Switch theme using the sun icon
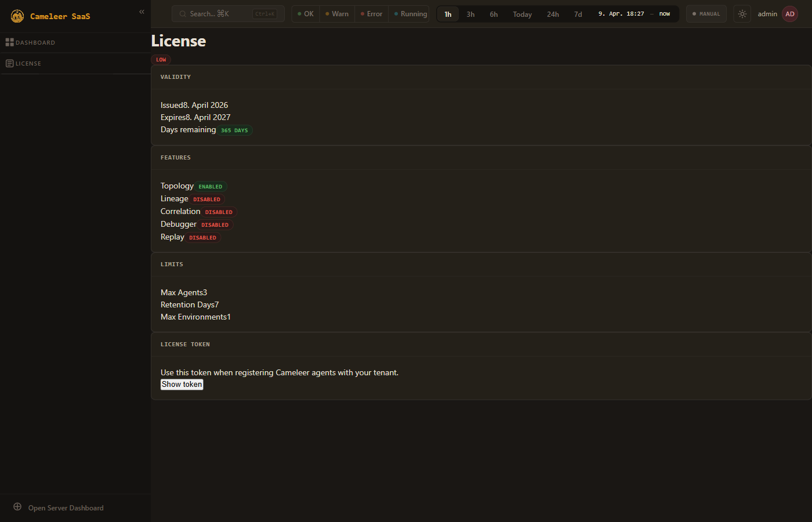The width and height of the screenshot is (812, 522). tap(742, 14)
